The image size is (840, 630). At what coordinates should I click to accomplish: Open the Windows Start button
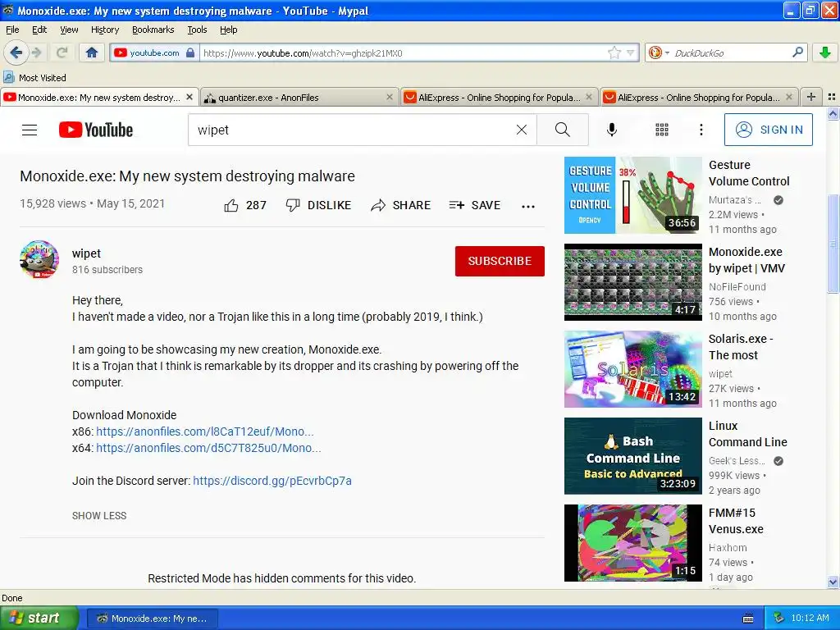point(39,619)
